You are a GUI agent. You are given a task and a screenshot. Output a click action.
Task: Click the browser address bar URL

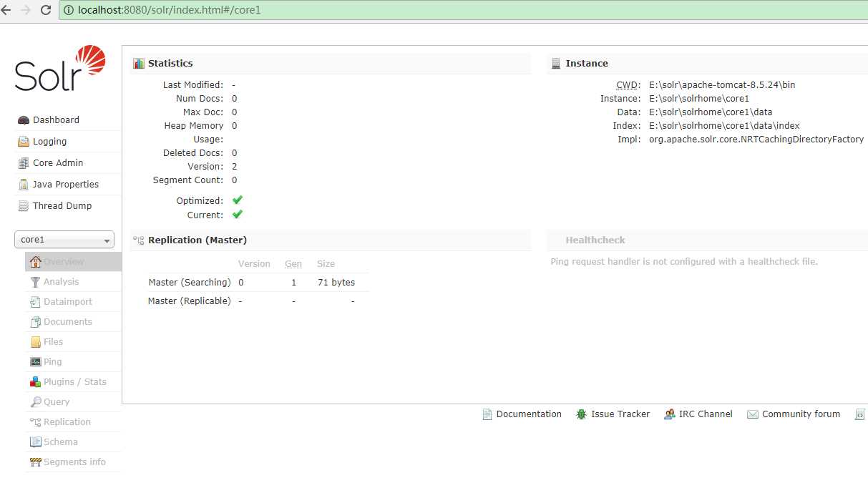pyautogui.click(x=169, y=10)
